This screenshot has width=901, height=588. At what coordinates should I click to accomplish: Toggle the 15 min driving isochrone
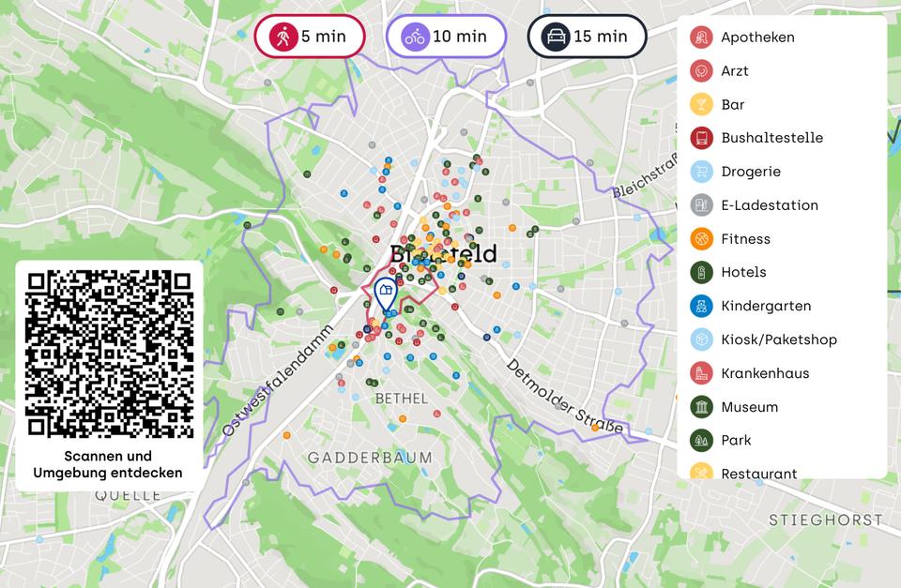click(587, 37)
